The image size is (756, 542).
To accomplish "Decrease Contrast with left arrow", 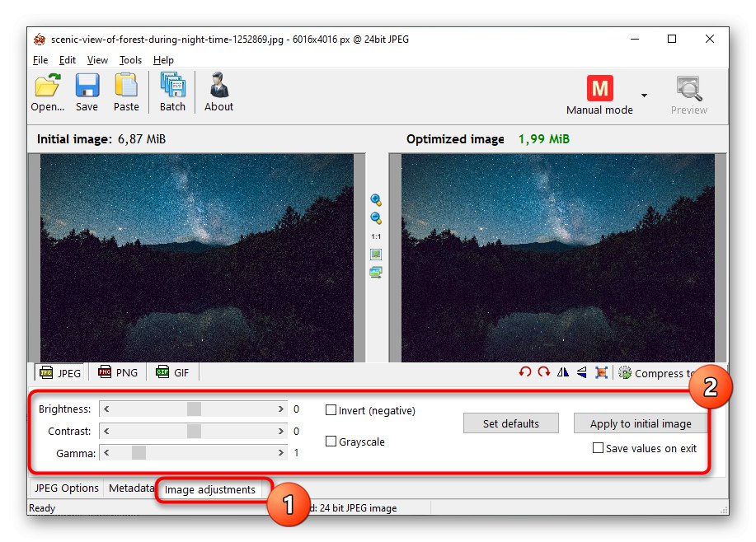I will (x=106, y=431).
